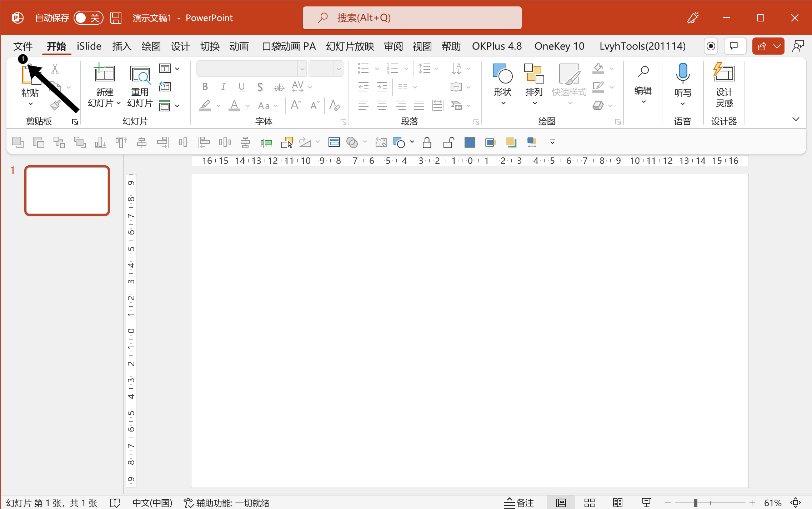Open the iSlide tab
The image size is (812, 509).
pos(89,46)
